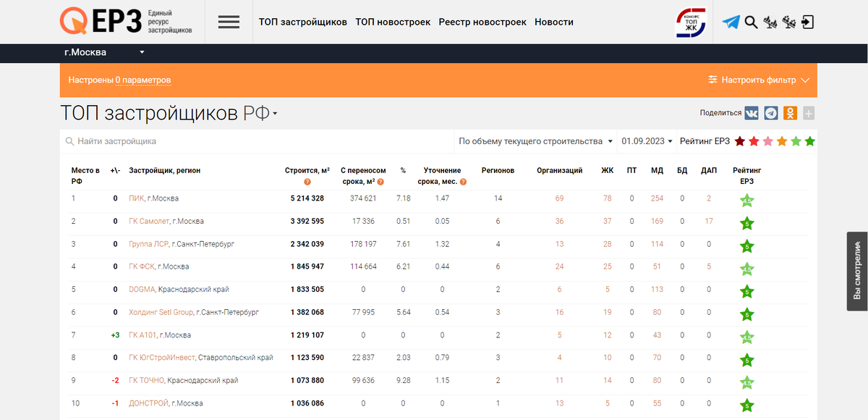The image size is (868, 420).
Task: Click help icon under Строится, м²
Action: click(x=307, y=182)
